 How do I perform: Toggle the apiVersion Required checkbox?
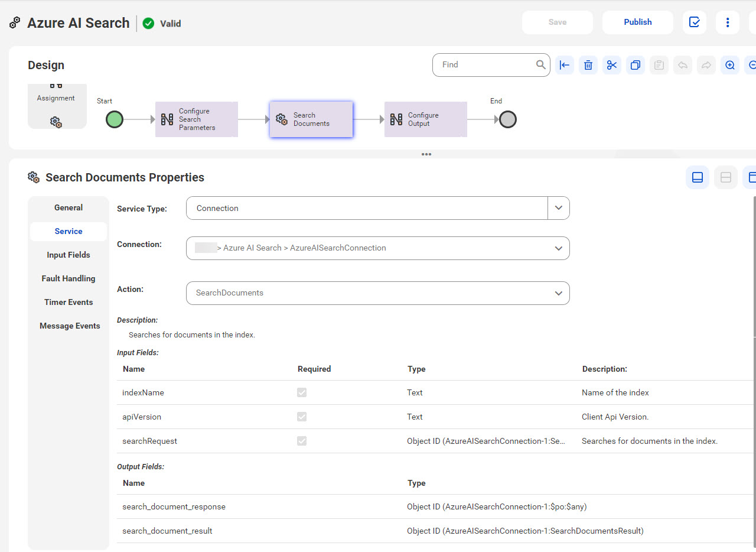[x=302, y=417]
